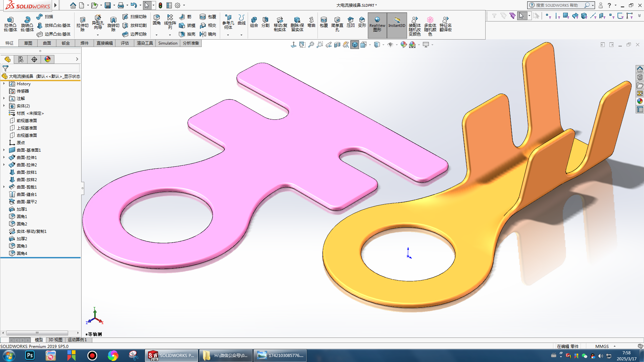
Task: Switch to the 草图 (Sketch) tab
Action: (x=28, y=43)
